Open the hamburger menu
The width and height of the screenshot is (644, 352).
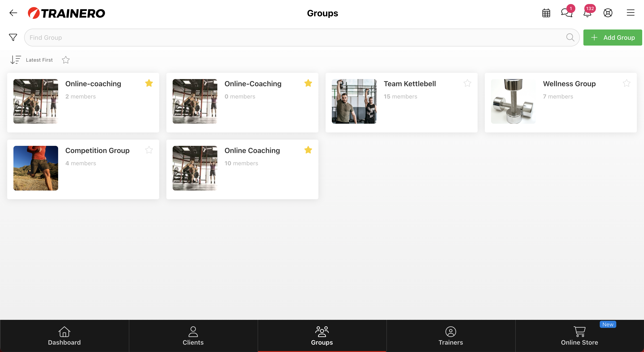tap(631, 13)
